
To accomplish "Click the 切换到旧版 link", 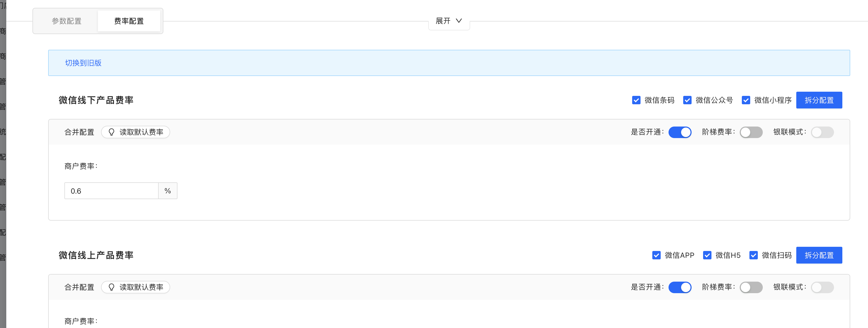I will tap(83, 63).
